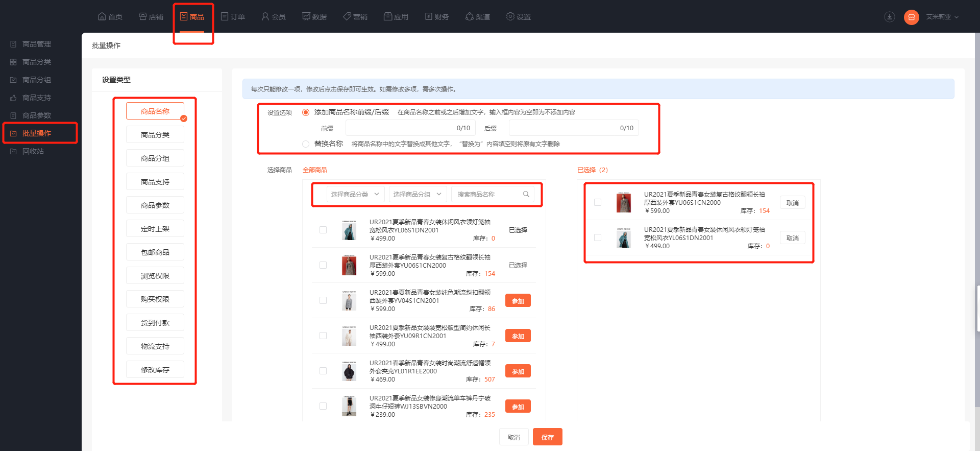
Task: Open the 首页 home tab
Action: (110, 17)
